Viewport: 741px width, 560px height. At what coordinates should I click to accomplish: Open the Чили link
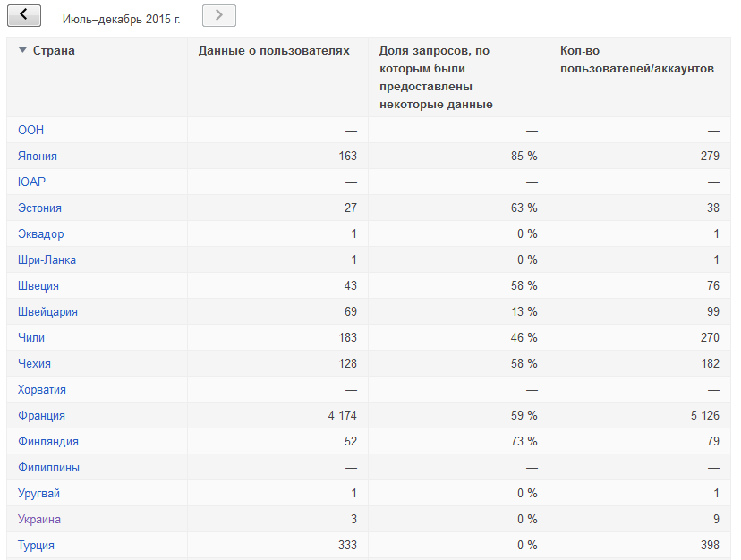click(x=31, y=337)
